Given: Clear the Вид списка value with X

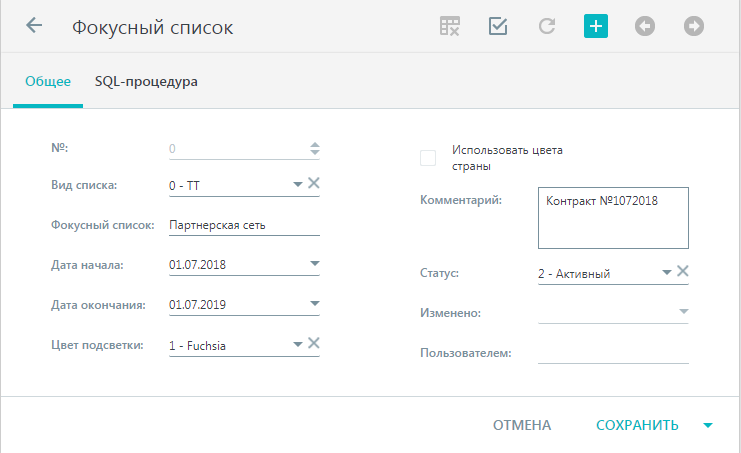Looking at the screenshot, I should (x=314, y=183).
